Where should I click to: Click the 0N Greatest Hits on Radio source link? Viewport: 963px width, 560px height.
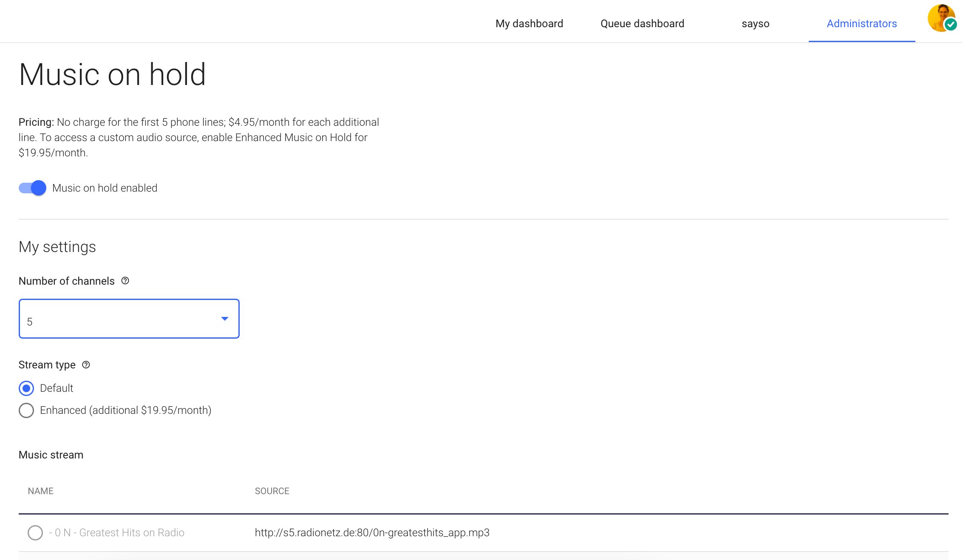[372, 532]
